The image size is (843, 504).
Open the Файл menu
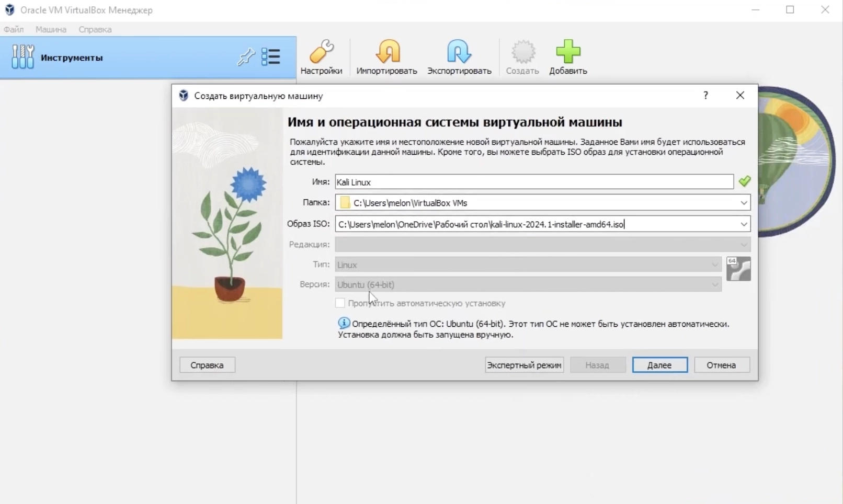pos(14,29)
